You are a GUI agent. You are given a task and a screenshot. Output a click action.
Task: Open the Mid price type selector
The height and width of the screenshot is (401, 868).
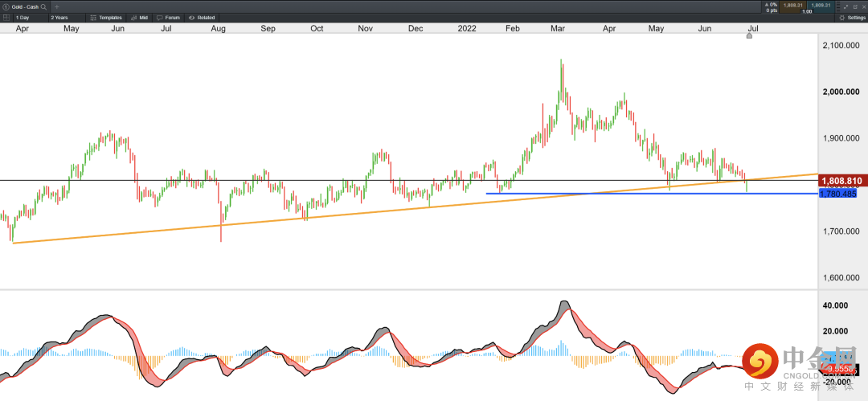(138, 18)
